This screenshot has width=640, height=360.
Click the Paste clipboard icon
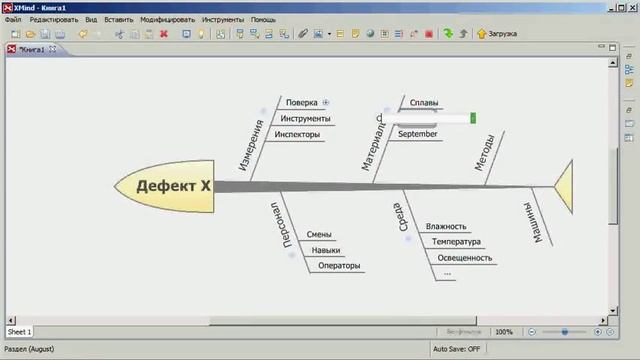[x=149, y=34]
